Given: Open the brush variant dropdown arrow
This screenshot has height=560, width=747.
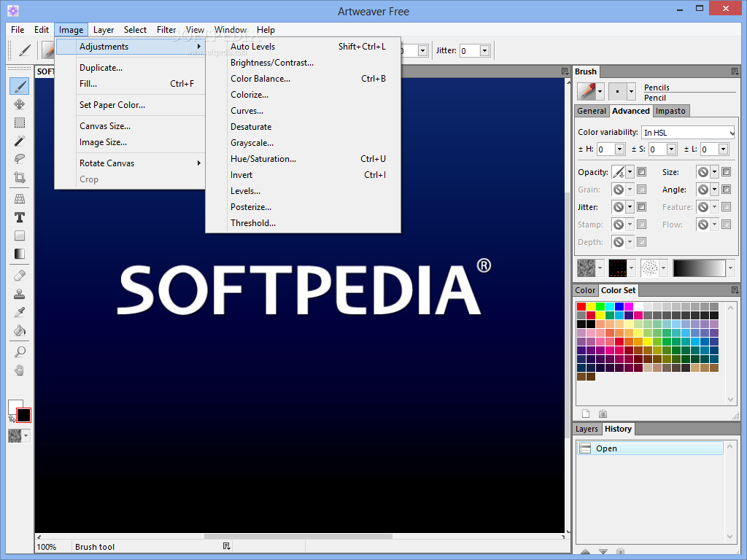Looking at the screenshot, I should 631,91.
